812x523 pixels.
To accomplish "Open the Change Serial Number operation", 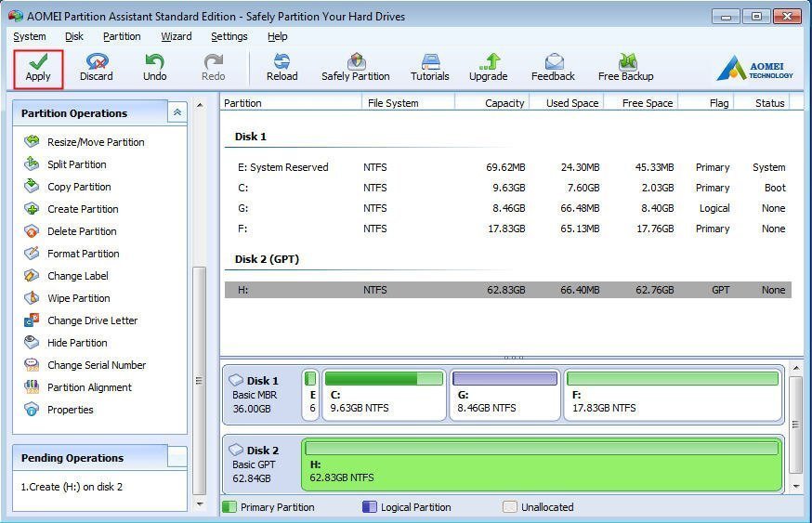I will click(85, 364).
